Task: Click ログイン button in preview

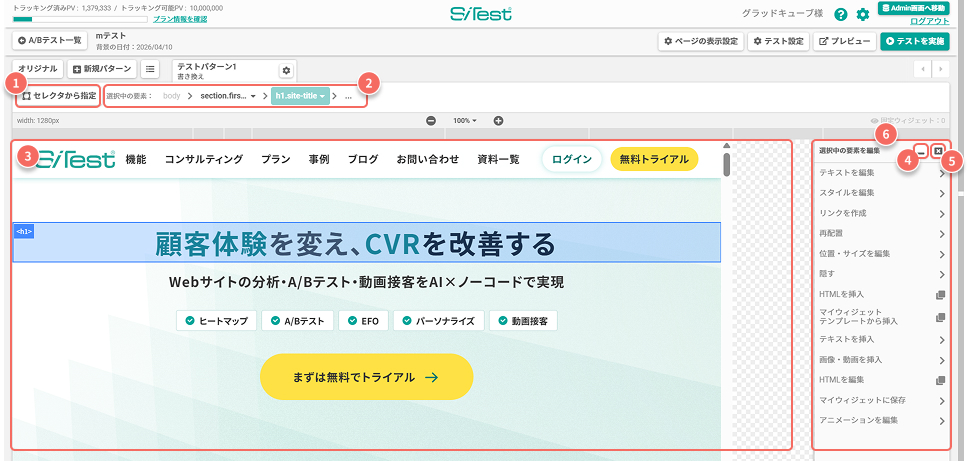Action: click(x=572, y=159)
